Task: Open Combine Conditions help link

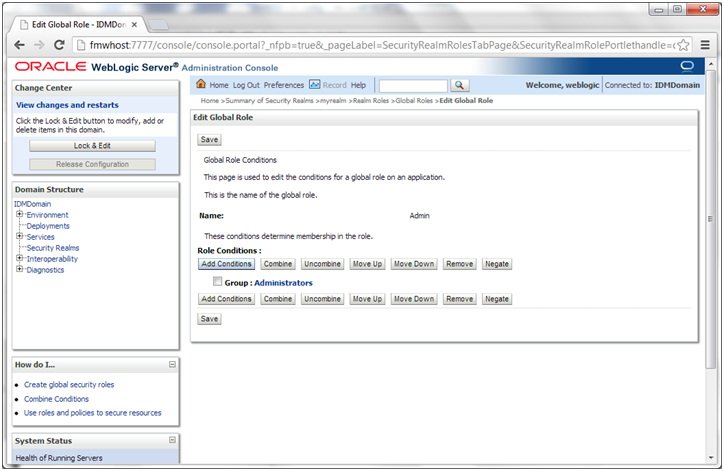Action: point(56,399)
